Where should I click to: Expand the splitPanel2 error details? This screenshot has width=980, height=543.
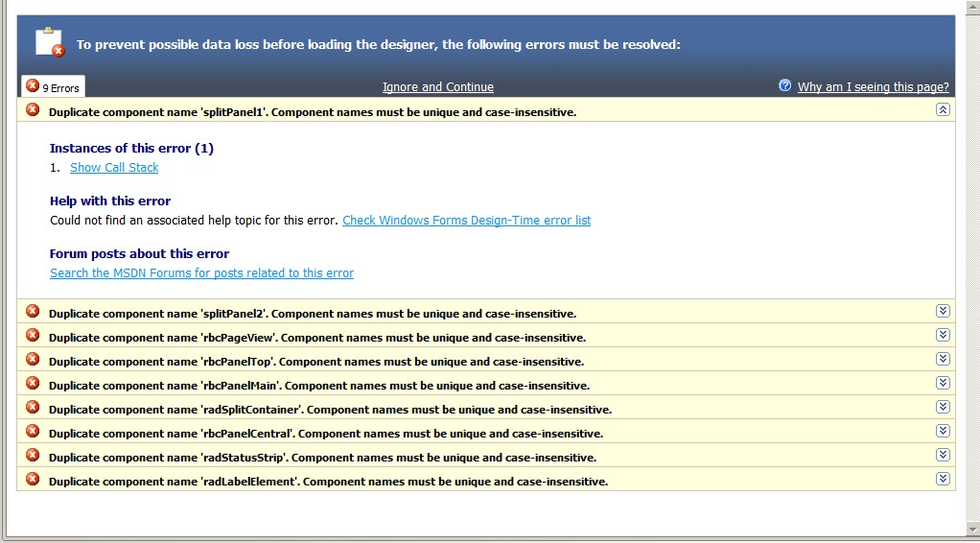(943, 311)
